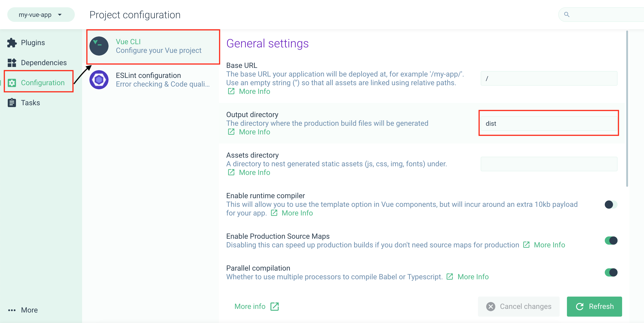
Task: Click the General settings heading
Action: (x=267, y=43)
